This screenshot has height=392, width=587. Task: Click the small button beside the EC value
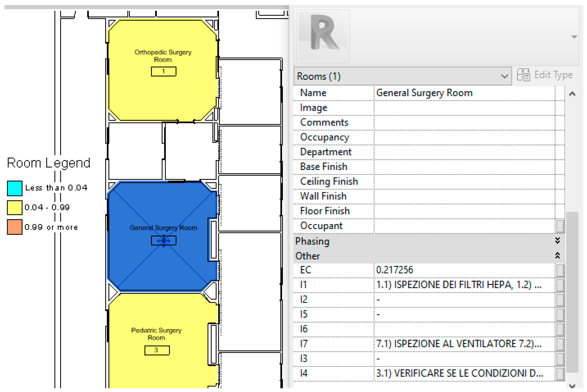click(560, 270)
